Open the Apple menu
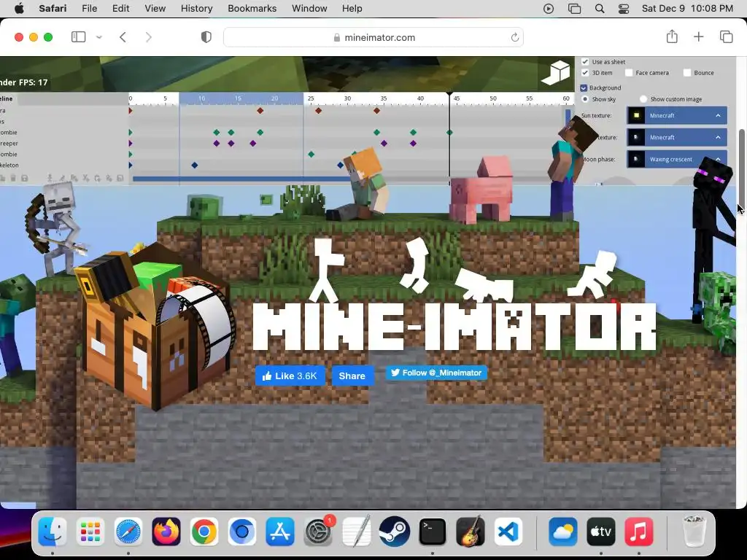 pos(19,9)
